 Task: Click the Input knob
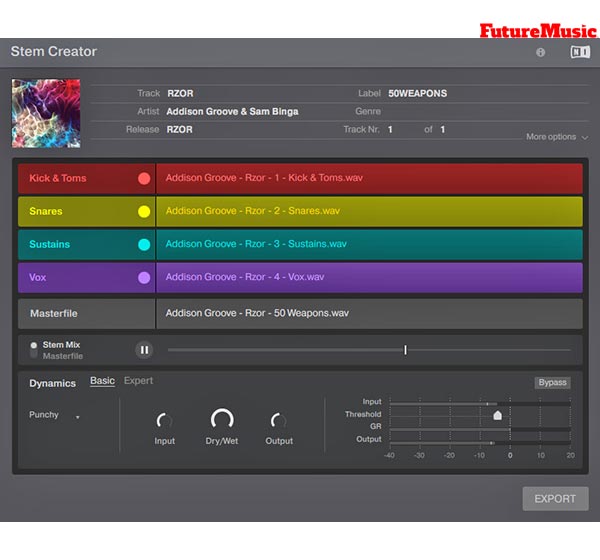point(165,421)
